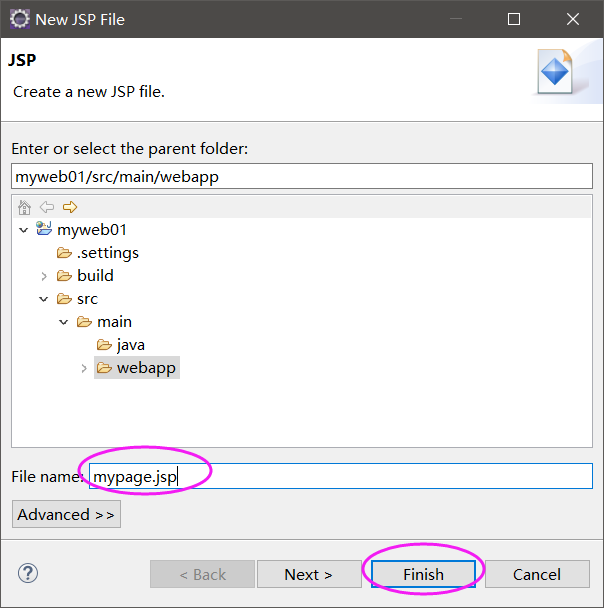Expand the build folder node
This screenshot has height=608, width=604.
(44, 276)
